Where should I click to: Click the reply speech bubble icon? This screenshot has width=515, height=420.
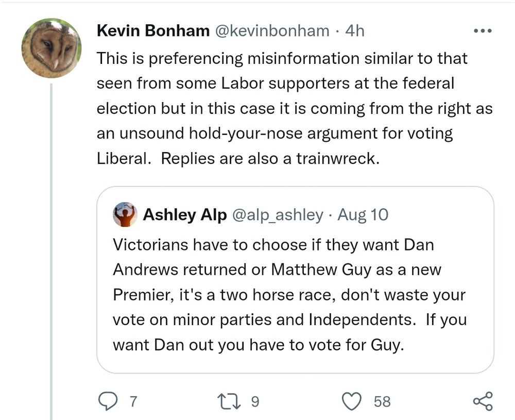tap(107, 401)
